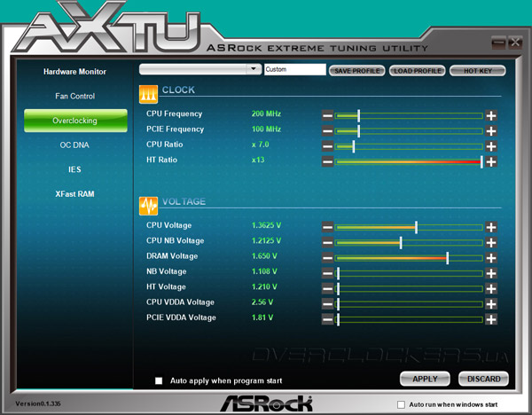The height and width of the screenshot is (415, 532).
Task: Raise CPU Ratio using plus button
Action: click(491, 146)
